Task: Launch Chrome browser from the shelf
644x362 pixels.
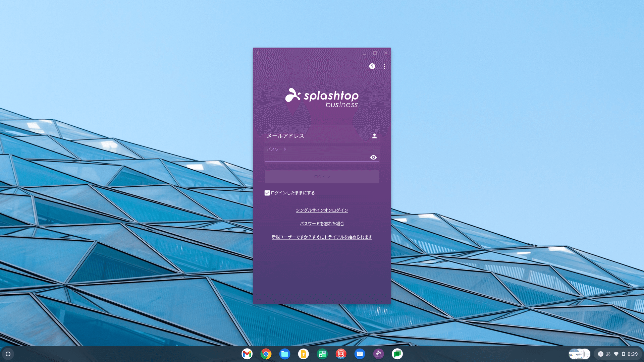Action: pos(266,354)
